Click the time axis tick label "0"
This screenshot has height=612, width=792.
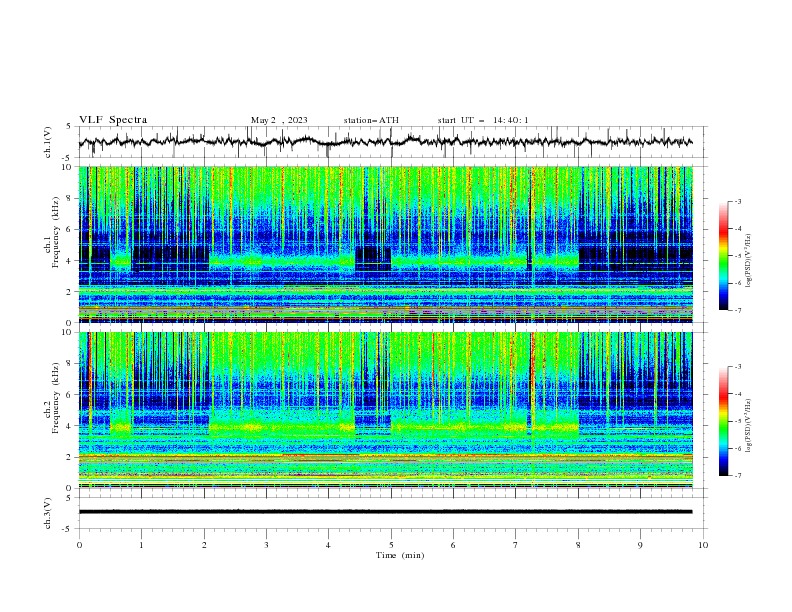(79, 545)
